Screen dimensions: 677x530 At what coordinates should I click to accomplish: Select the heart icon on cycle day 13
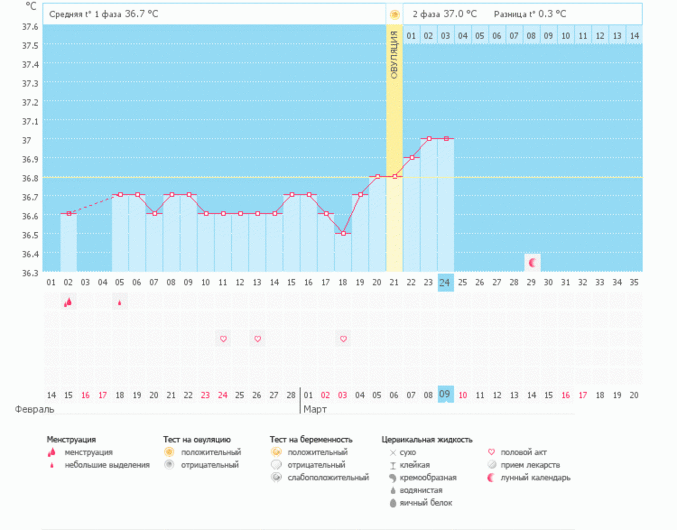[x=257, y=339]
